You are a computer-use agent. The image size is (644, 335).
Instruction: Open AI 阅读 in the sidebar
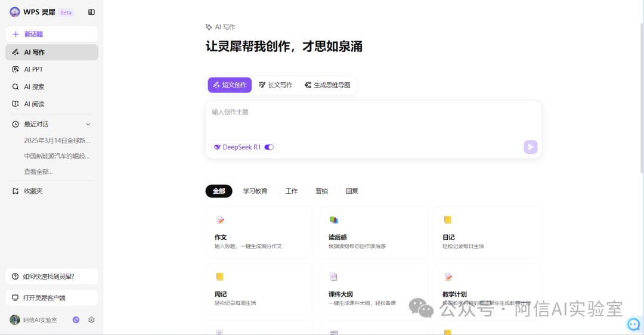(x=52, y=104)
